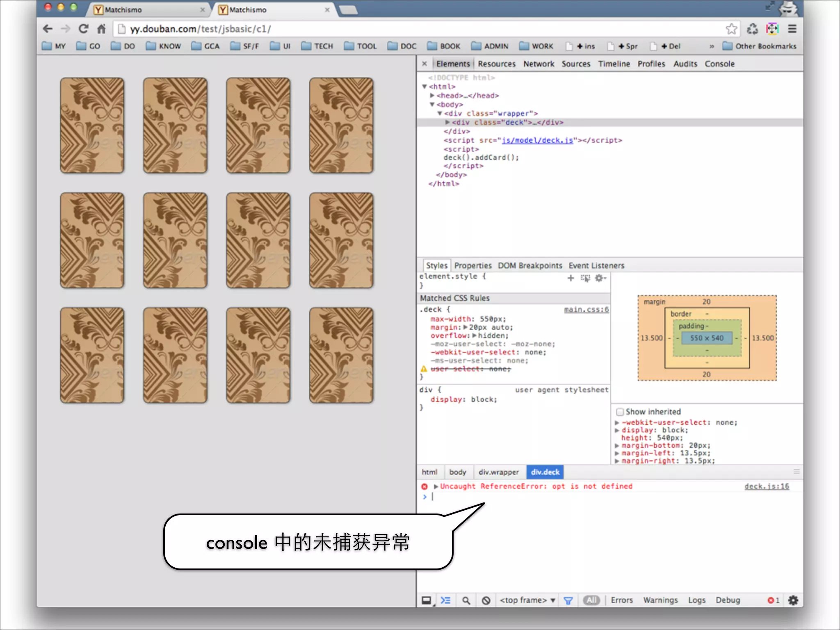The height and width of the screenshot is (630, 840).
Task: Toggle the All console filter pill
Action: [591, 600]
